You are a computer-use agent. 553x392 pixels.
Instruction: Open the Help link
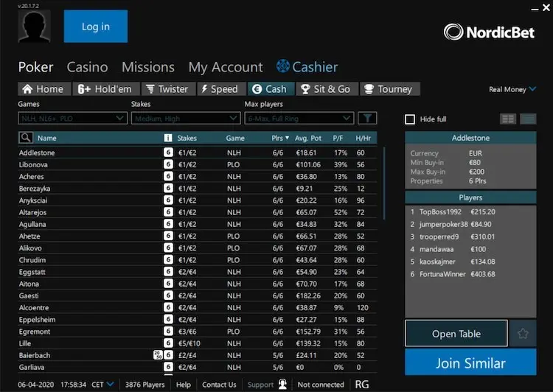point(184,385)
